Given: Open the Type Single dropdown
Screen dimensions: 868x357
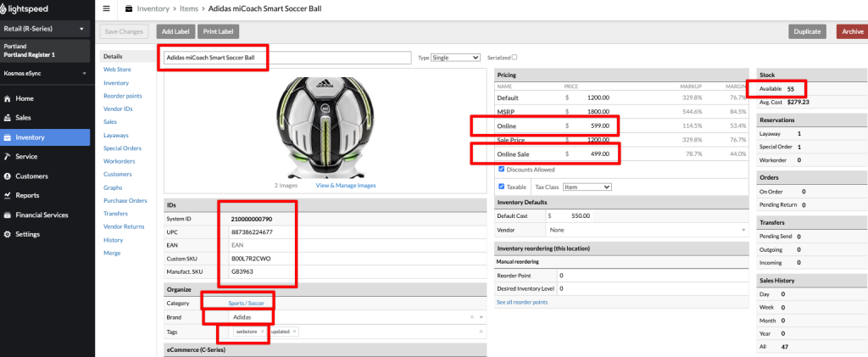Looking at the screenshot, I should tap(455, 57).
